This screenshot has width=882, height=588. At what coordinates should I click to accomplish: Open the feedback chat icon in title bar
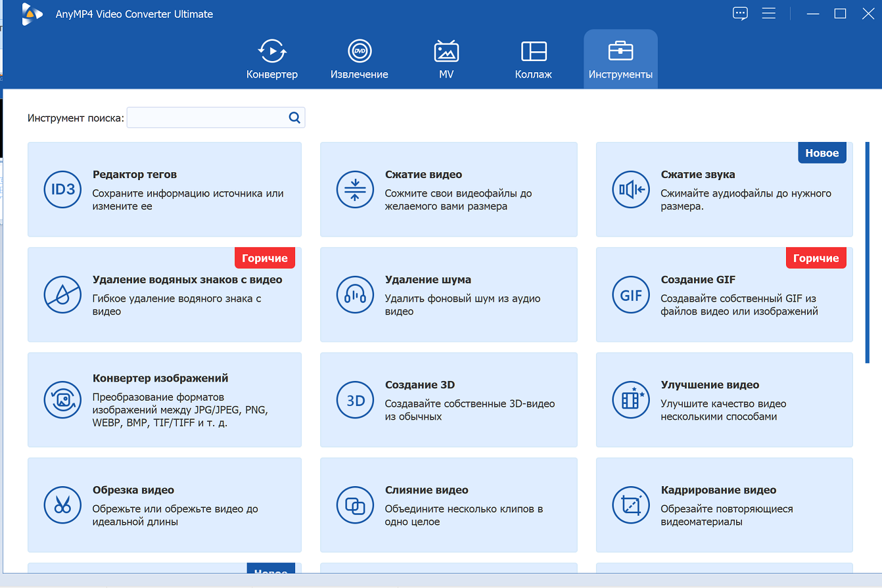tap(740, 14)
